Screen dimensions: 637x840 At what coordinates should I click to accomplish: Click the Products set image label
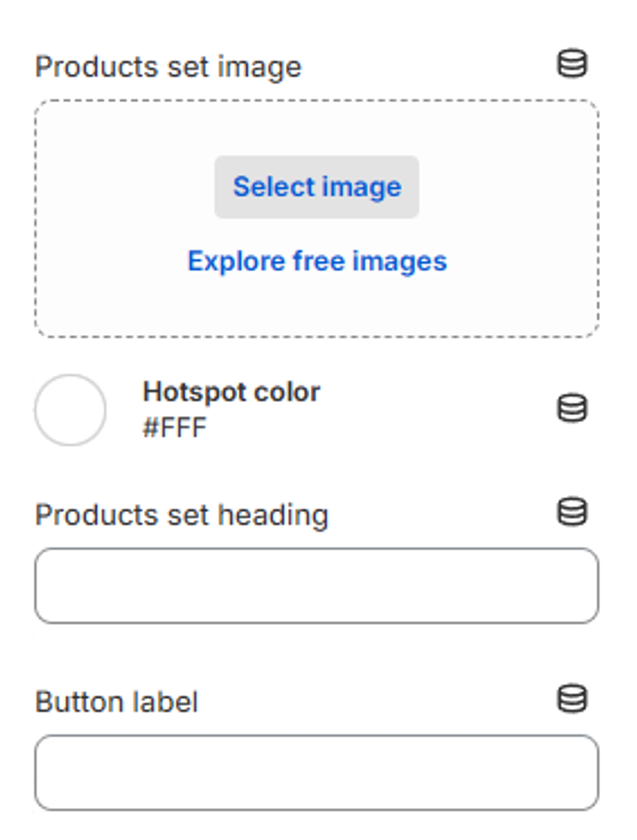(168, 67)
